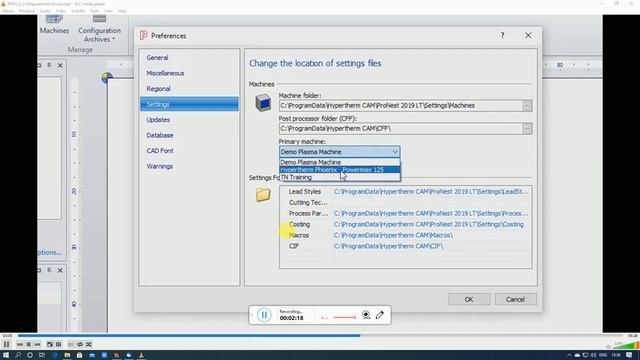Confirm preferences with OK

pos(469,299)
